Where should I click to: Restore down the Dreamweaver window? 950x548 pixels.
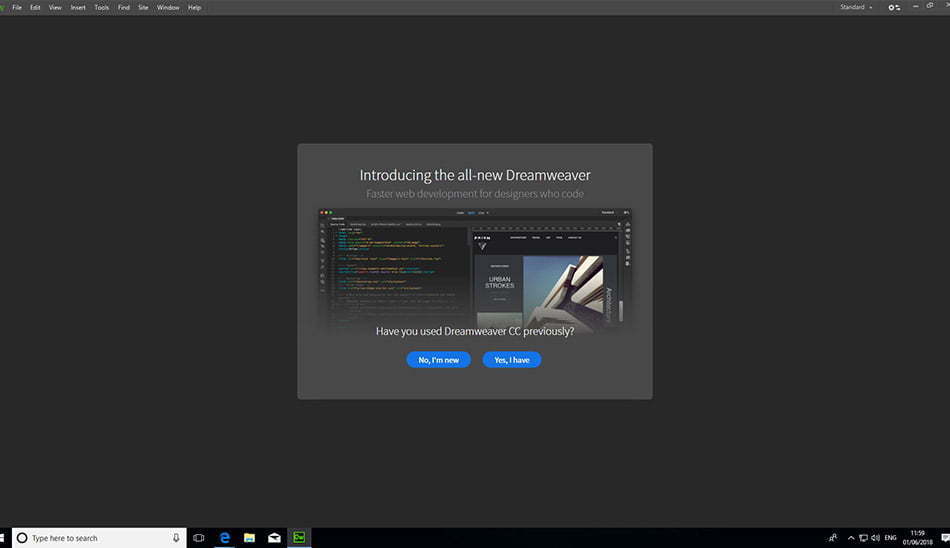point(930,5)
